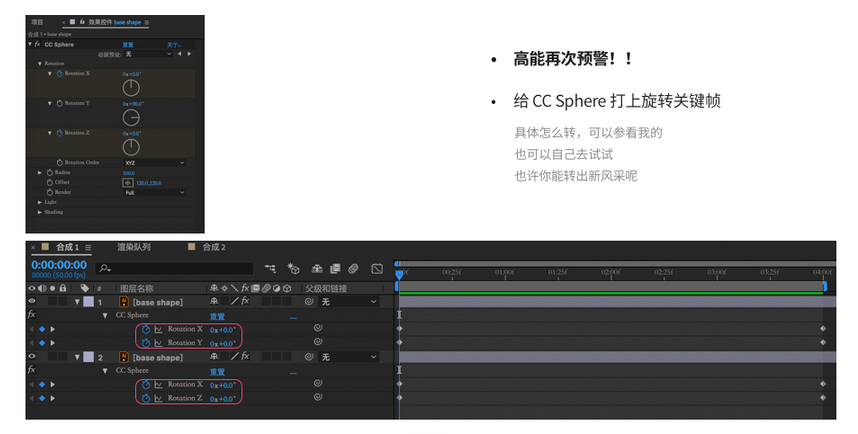Viewport: 858px width, 434px height.
Task: Click the parent pick whip for layer 1
Action: coord(309,301)
